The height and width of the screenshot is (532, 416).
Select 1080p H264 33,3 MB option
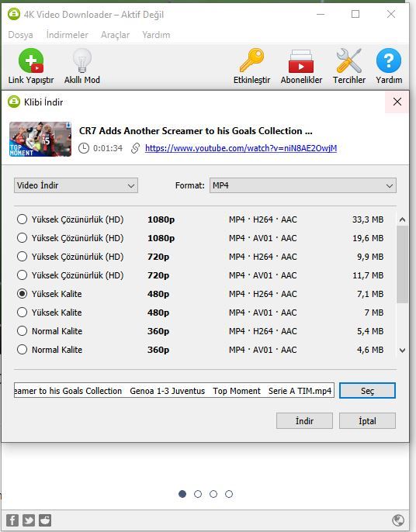(x=22, y=219)
